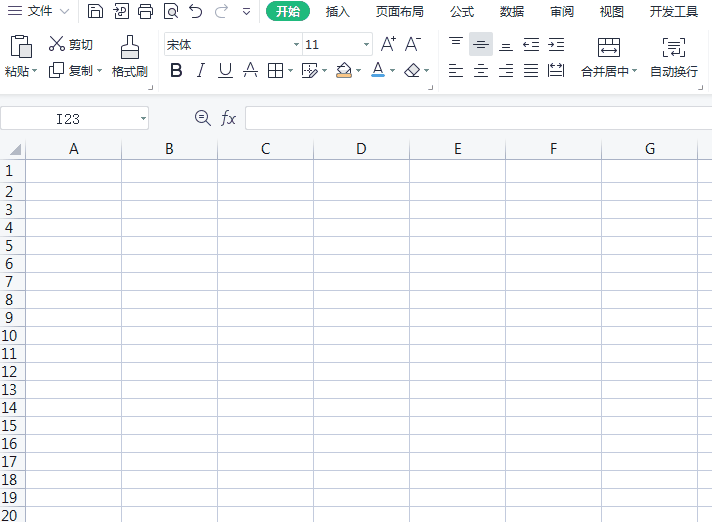Click the 剪切 cut button

click(x=71, y=44)
